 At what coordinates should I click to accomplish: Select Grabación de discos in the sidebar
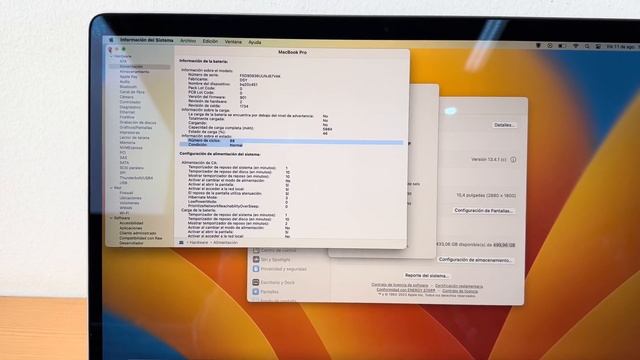(x=138, y=122)
